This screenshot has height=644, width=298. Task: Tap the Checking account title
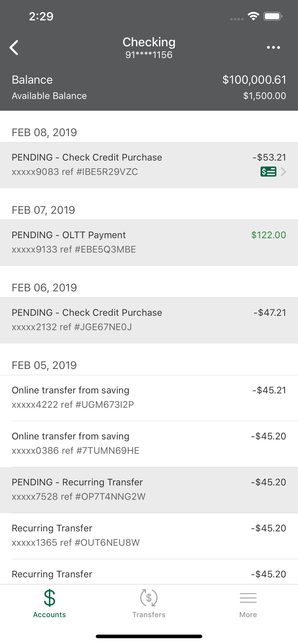[149, 42]
